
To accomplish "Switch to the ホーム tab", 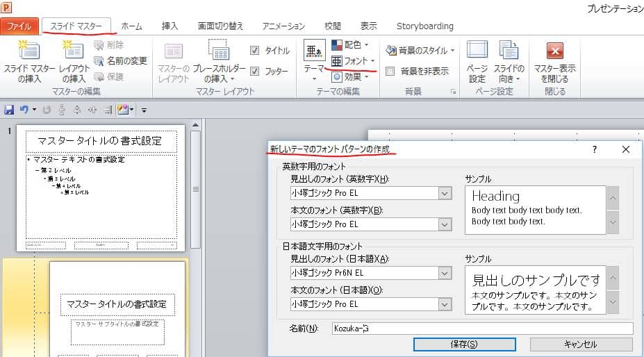I will coord(131,26).
